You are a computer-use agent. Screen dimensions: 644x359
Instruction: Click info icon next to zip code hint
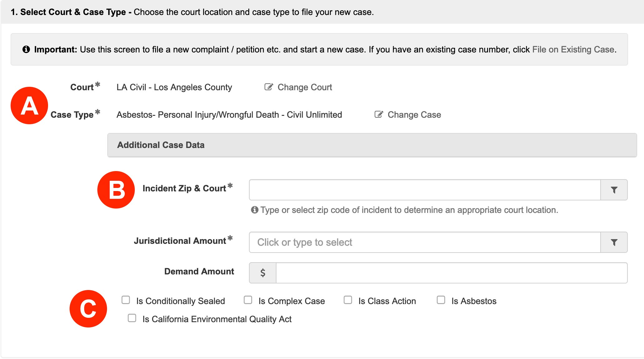(x=255, y=210)
